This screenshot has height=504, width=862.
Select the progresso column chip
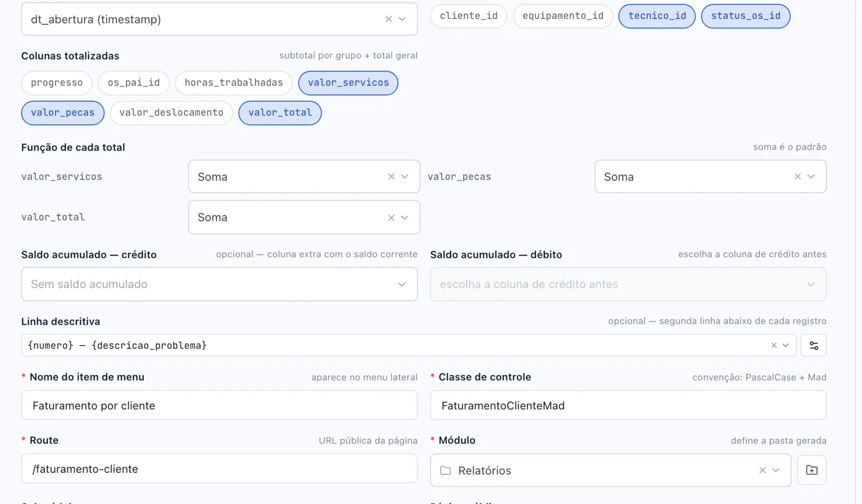(x=57, y=83)
